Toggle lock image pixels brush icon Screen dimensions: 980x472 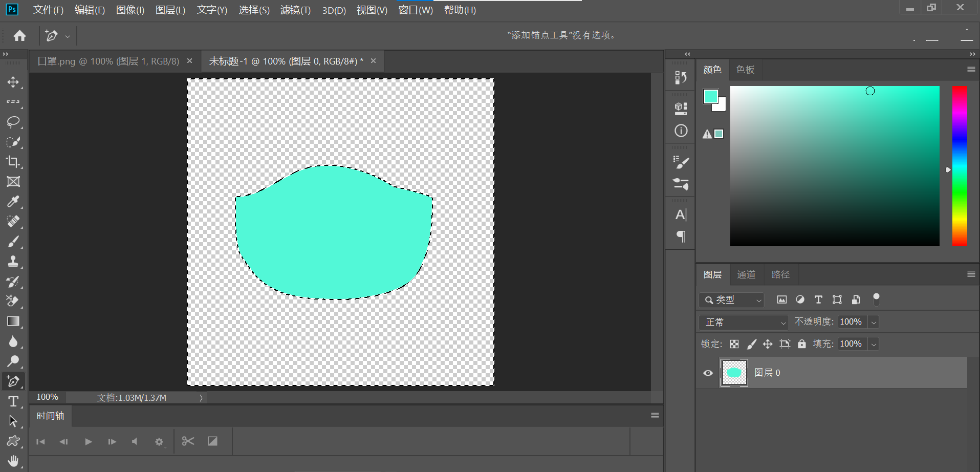tap(751, 344)
